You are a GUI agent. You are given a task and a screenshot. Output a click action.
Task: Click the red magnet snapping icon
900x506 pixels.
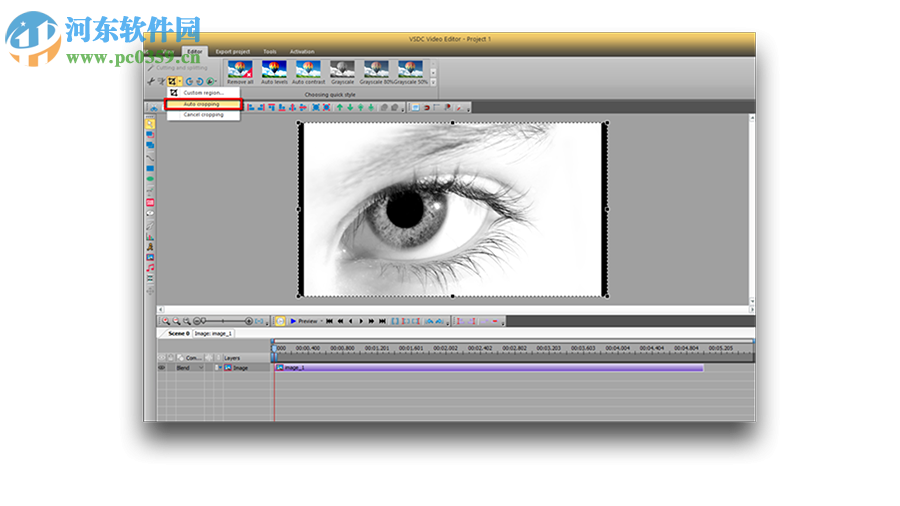coord(426,107)
